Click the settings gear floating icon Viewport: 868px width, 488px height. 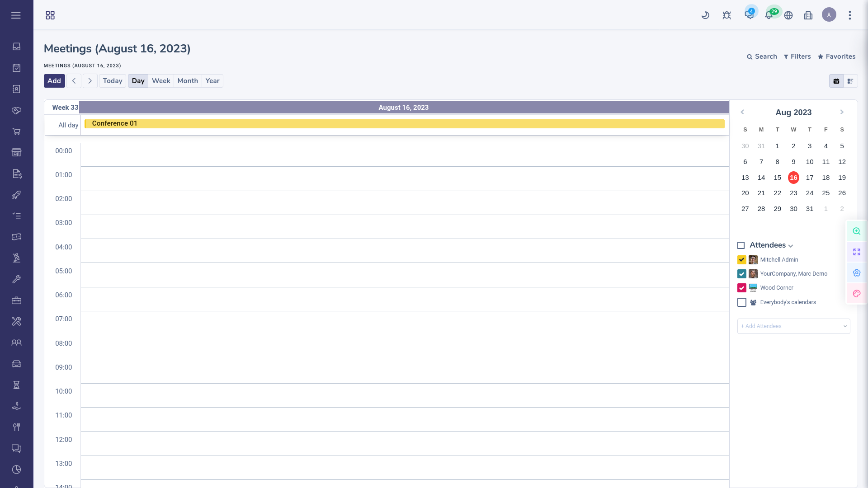tap(856, 273)
